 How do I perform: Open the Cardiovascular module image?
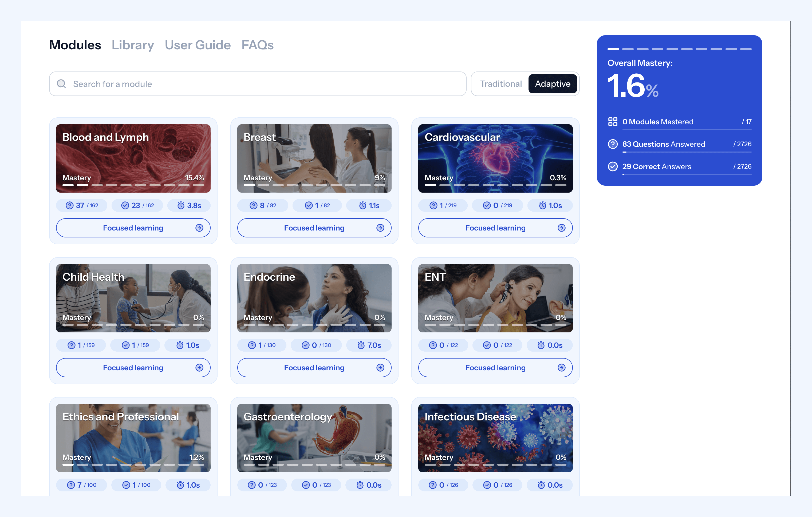[x=495, y=158]
